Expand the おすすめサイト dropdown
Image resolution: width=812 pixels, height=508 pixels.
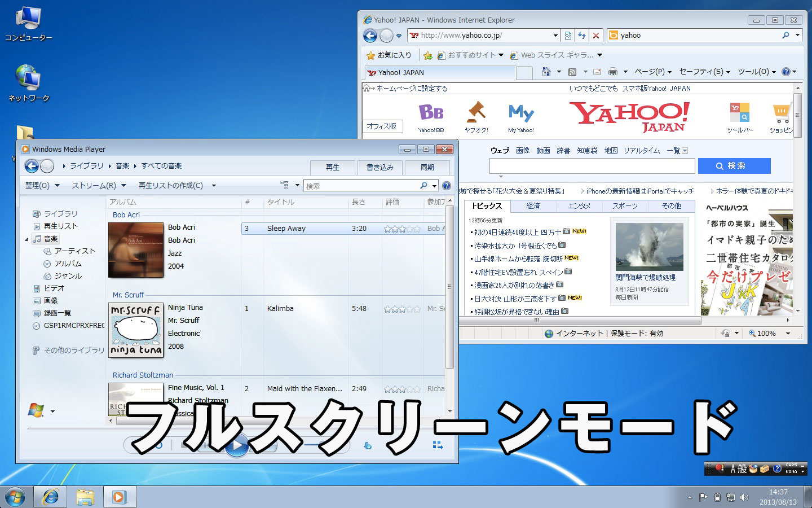tap(501, 55)
